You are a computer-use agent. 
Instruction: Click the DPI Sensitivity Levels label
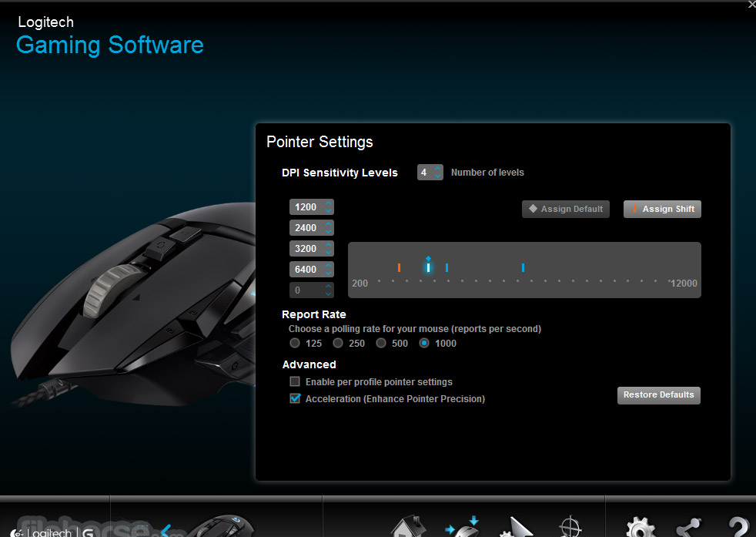click(340, 173)
